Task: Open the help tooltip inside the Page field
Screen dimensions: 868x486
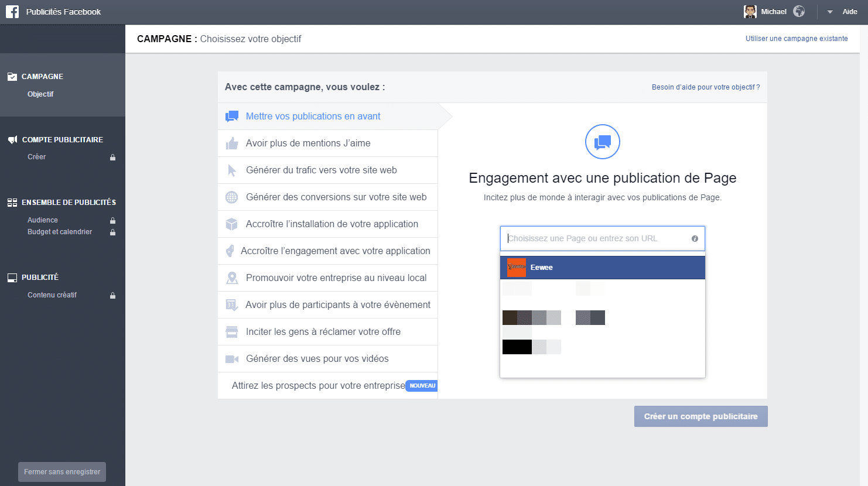Action: (695, 238)
